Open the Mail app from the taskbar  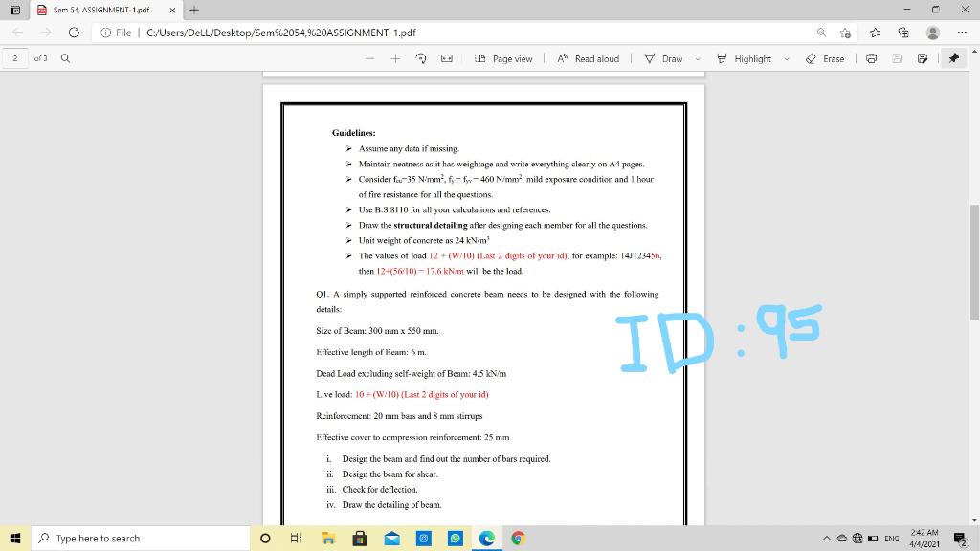[x=391, y=538]
